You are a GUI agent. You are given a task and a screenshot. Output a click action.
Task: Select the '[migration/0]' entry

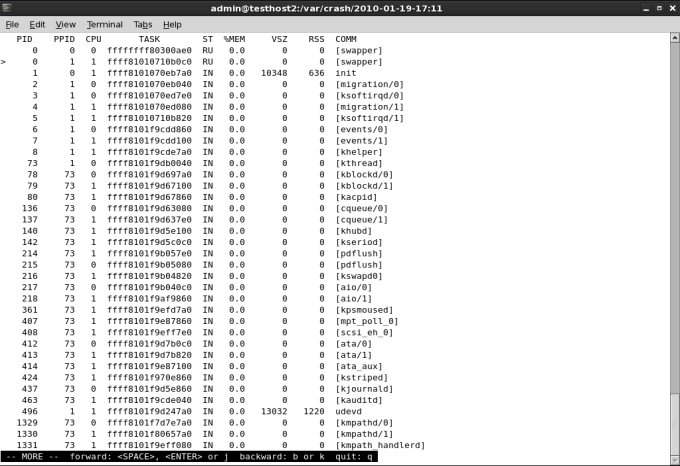pyautogui.click(x=369, y=84)
